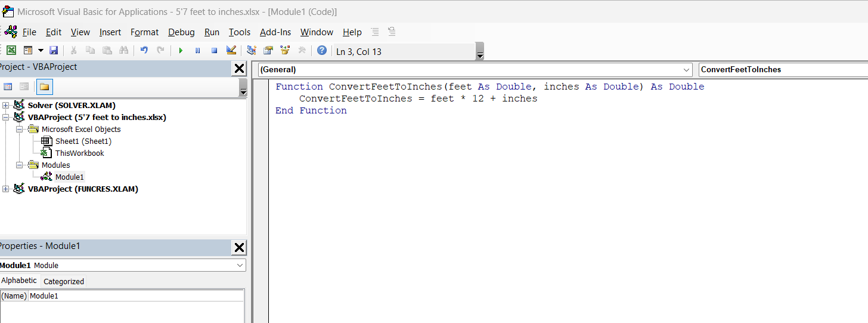This screenshot has width=868, height=323.
Task: Click the blue Help question mark icon
Action: tap(322, 51)
